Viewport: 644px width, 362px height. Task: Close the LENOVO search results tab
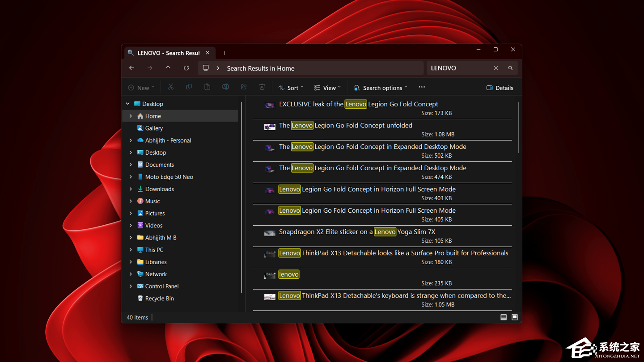click(208, 53)
